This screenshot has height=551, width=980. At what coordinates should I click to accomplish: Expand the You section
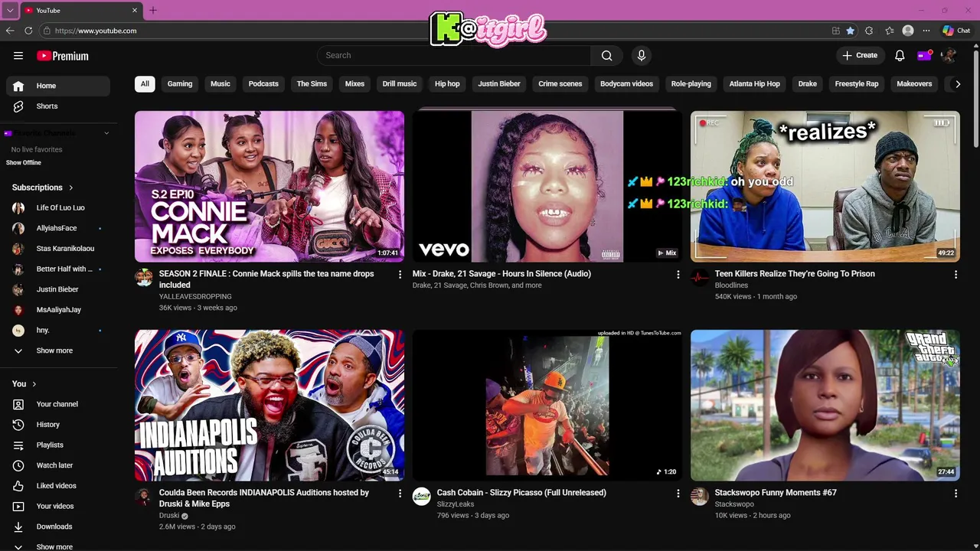pos(24,384)
